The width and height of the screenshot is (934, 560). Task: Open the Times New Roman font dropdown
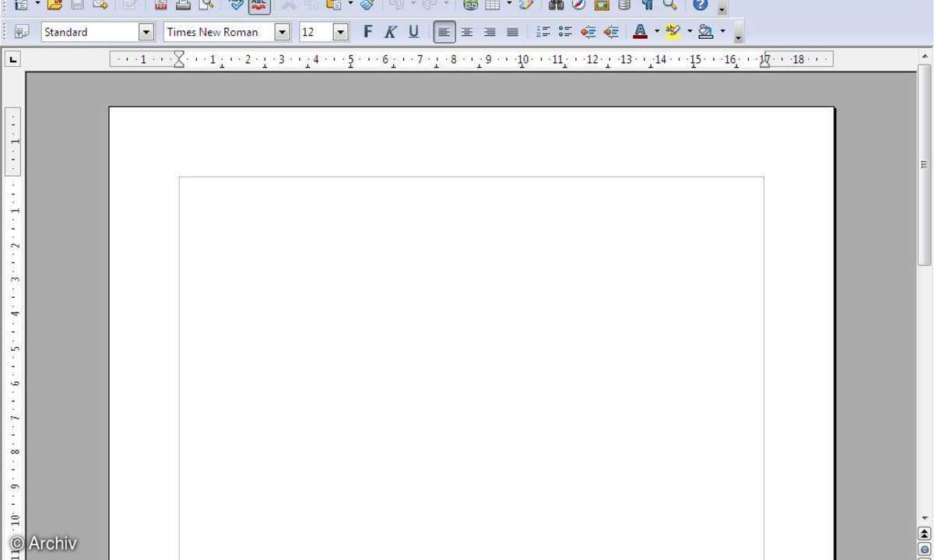(x=283, y=32)
